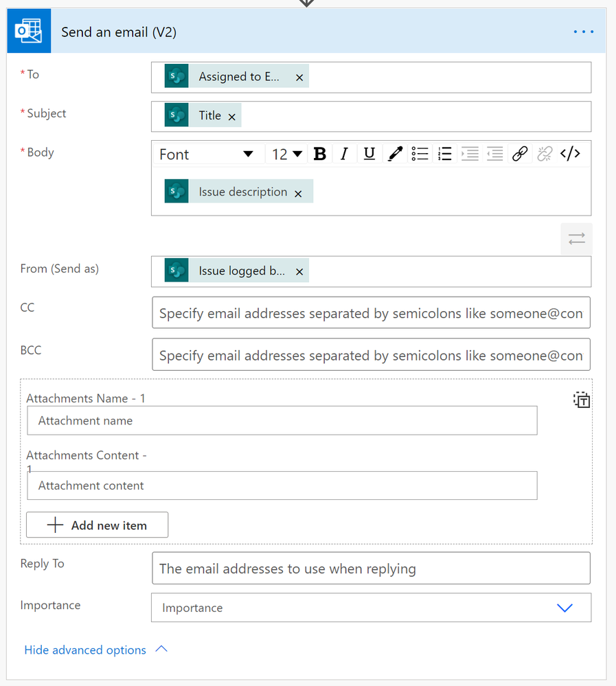Click the Attachment content field
Image resolution: width=616 pixels, height=686 pixels.
[282, 485]
